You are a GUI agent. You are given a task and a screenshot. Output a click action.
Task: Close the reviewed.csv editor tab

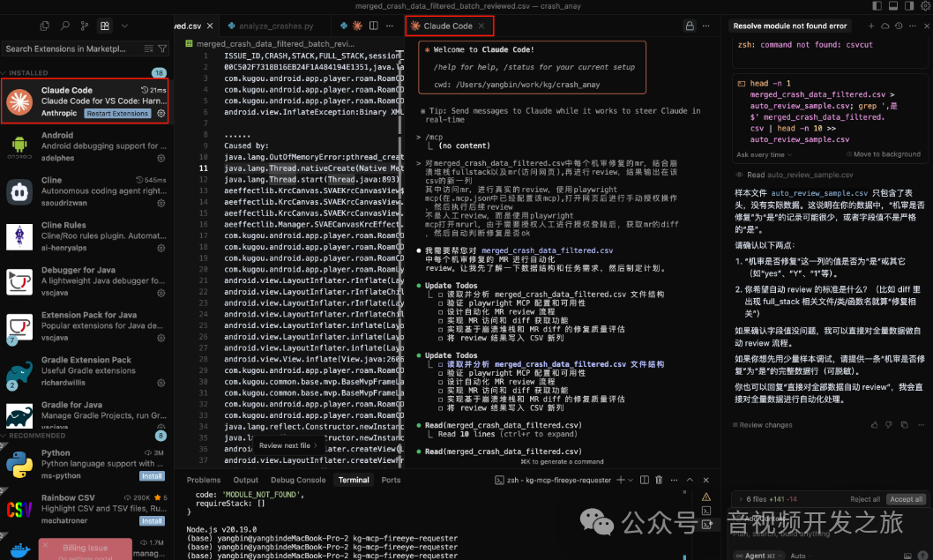coord(210,26)
